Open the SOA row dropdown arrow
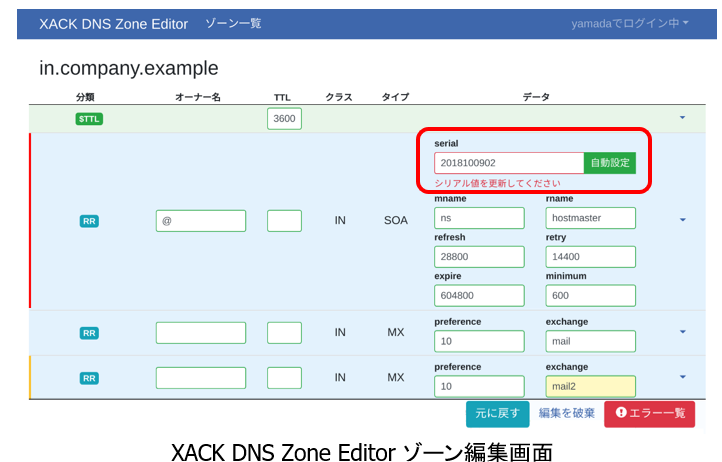Image resolution: width=722 pixels, height=462 pixels. 682,220
